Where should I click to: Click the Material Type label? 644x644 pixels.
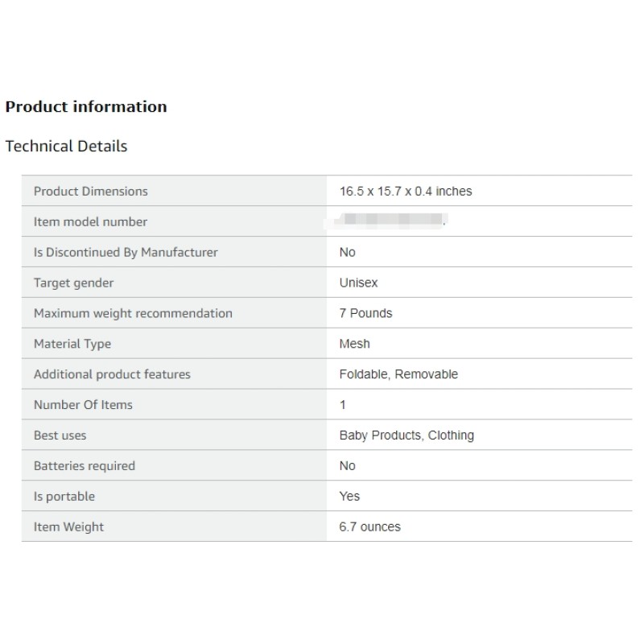72,345
